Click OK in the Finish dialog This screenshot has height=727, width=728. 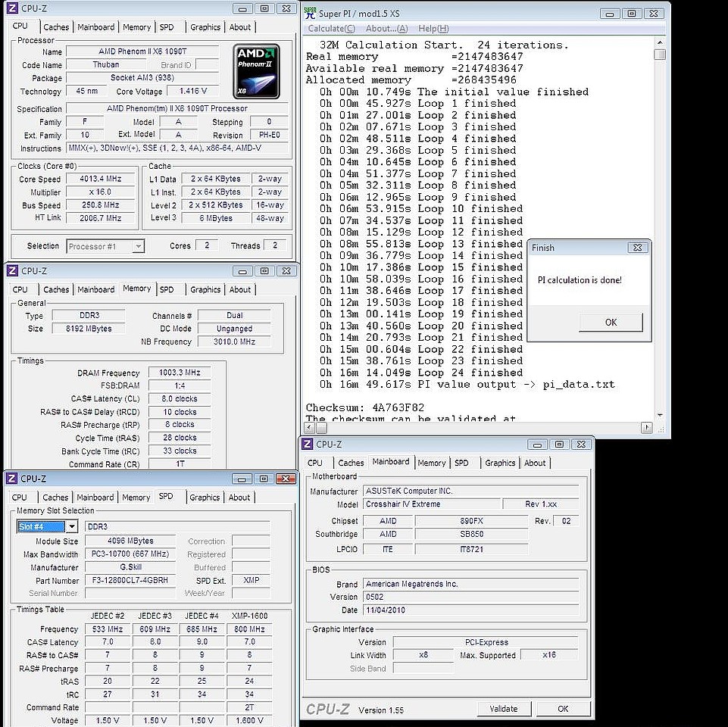(x=611, y=322)
